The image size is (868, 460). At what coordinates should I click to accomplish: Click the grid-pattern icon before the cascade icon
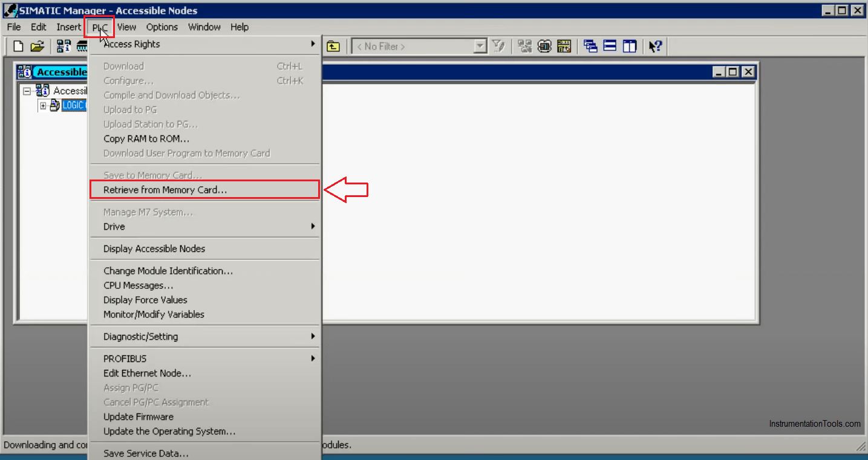click(x=564, y=47)
